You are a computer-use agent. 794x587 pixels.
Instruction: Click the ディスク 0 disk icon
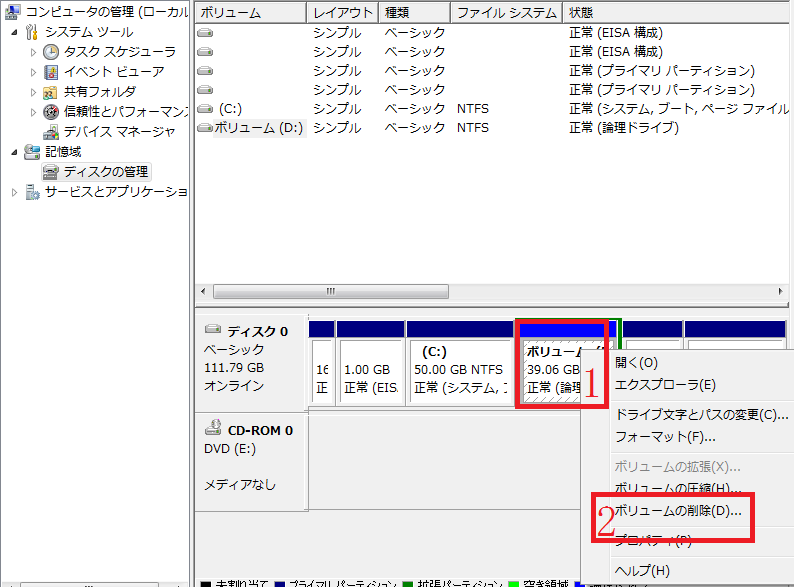click(213, 330)
